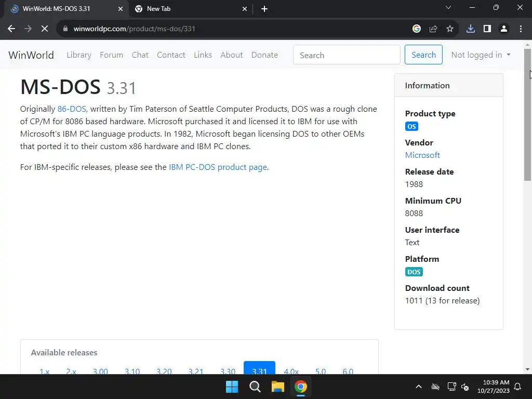Select the 6.0 release tab
The image size is (532, 399).
click(348, 370)
